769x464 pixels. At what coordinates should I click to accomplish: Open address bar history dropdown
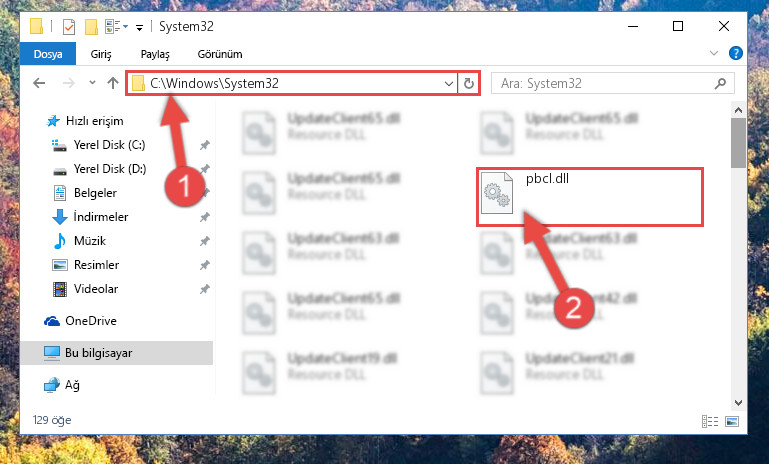click(x=449, y=83)
